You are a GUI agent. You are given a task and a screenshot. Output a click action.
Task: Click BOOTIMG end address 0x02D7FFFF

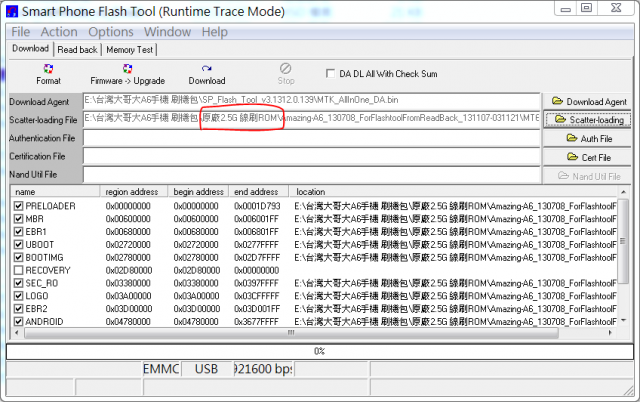(257, 258)
